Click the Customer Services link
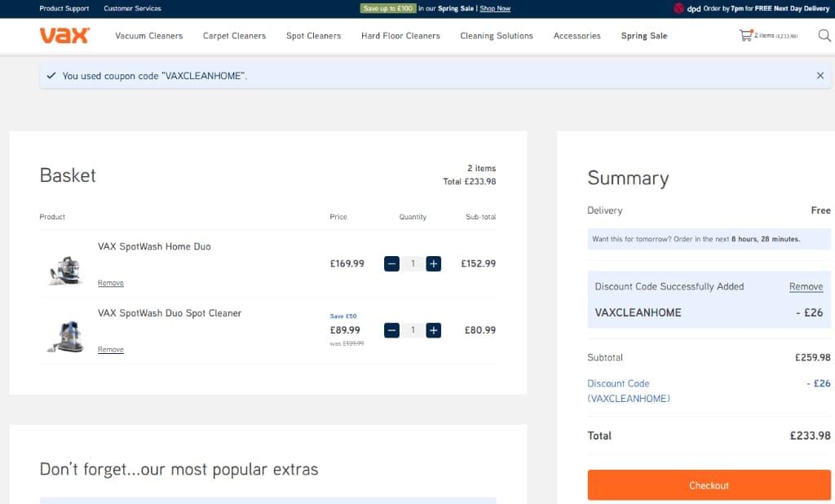The image size is (835, 504). (x=133, y=8)
